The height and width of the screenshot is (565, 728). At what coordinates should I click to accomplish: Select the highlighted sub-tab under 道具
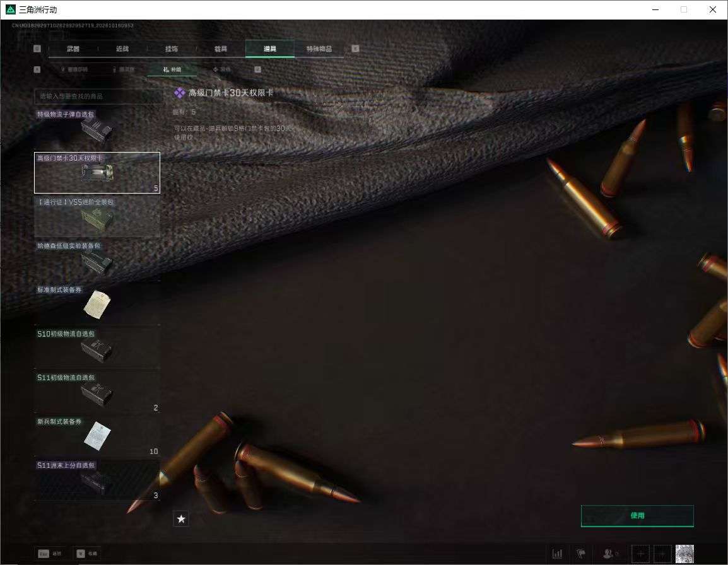pos(172,69)
